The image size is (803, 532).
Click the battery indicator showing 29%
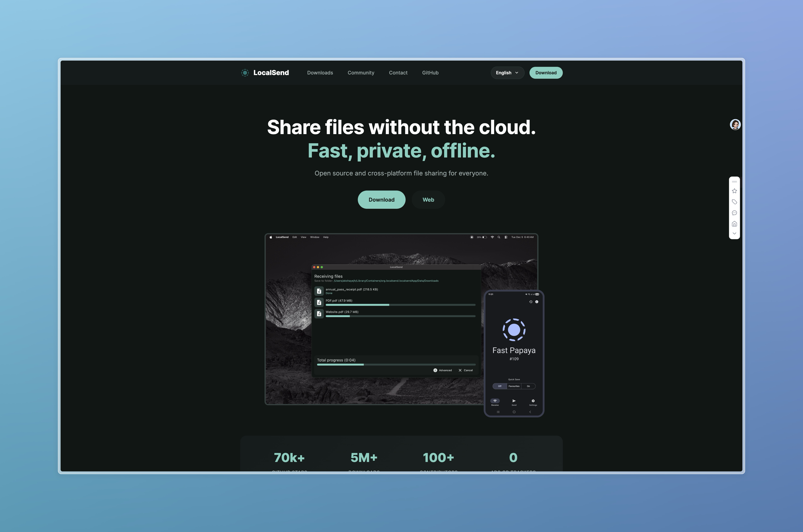tap(482, 237)
